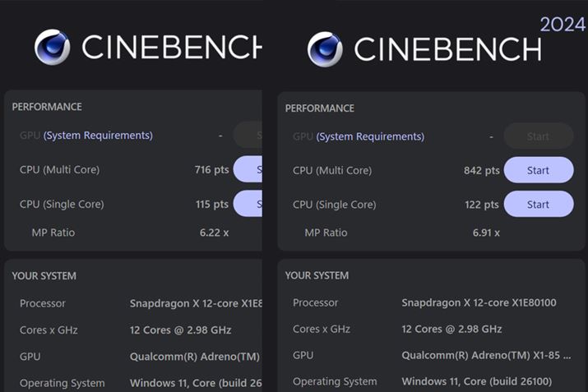Click the greyed-out GPU Start button
Viewport: 588px width, 392px height.
[538, 136]
